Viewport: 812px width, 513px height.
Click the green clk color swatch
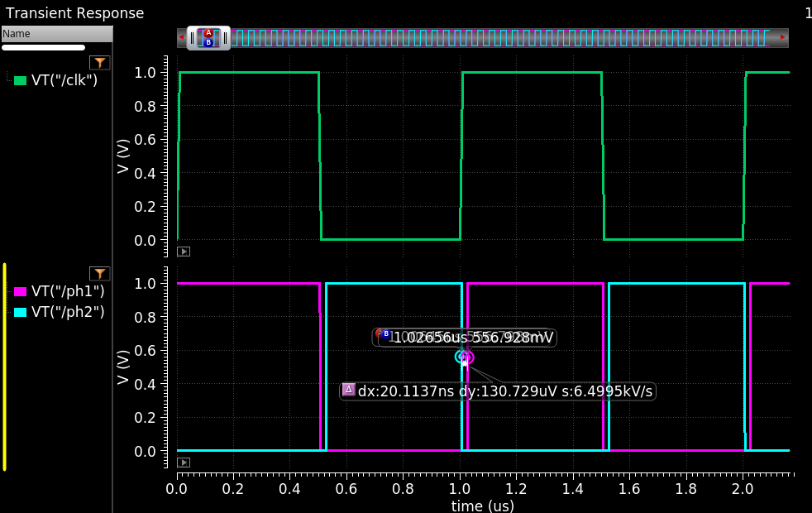21,80
